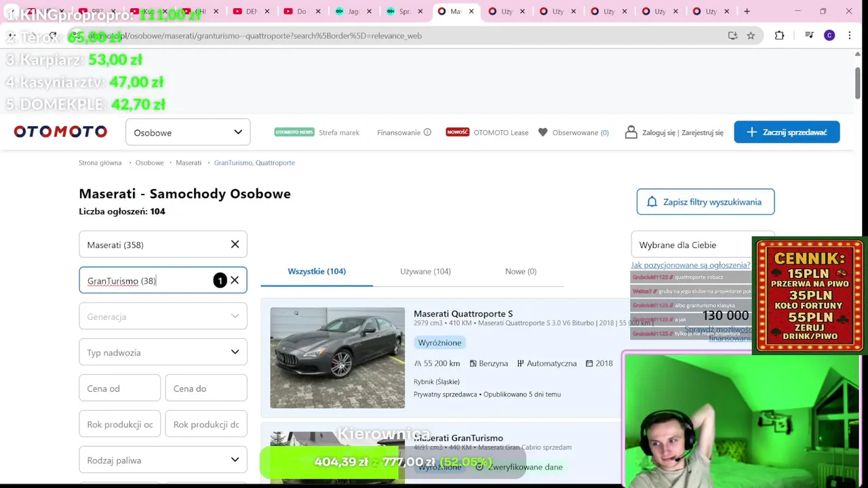Click the Rybnik (Śląskie) location text
This screenshot has height=488, width=868.
437,382
